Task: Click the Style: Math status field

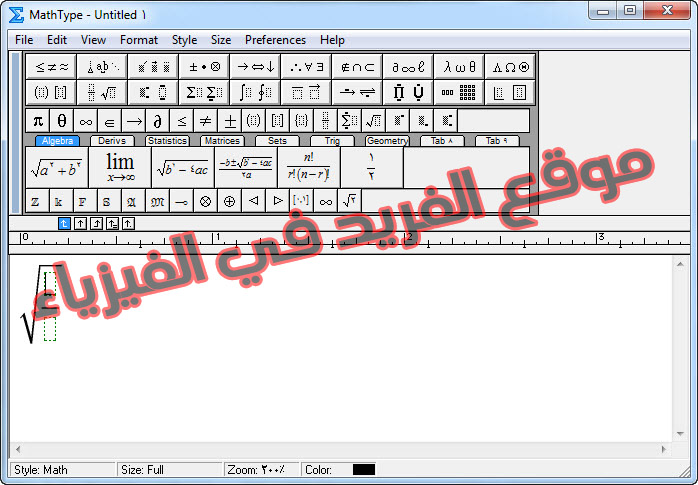Action: (62, 469)
